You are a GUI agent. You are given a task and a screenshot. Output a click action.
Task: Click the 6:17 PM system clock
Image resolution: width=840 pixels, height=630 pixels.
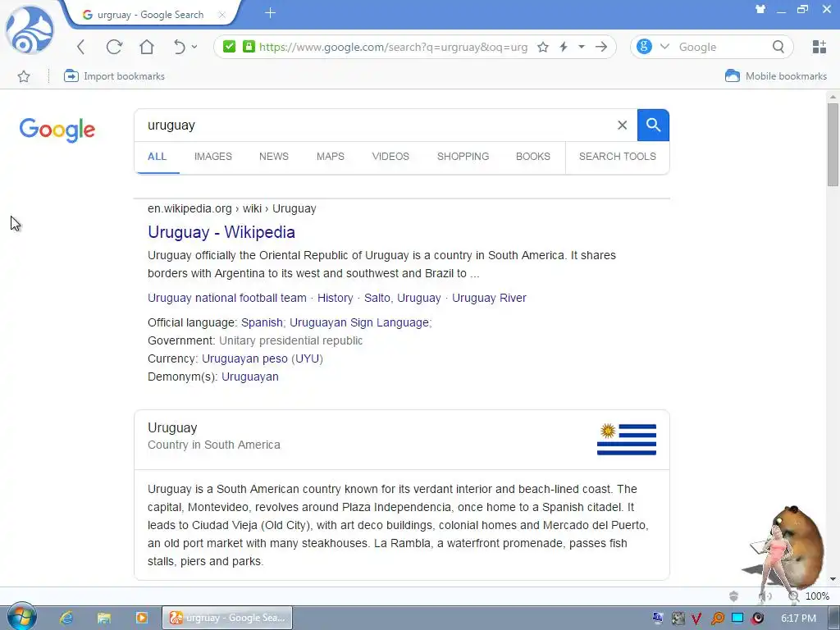[798, 619]
